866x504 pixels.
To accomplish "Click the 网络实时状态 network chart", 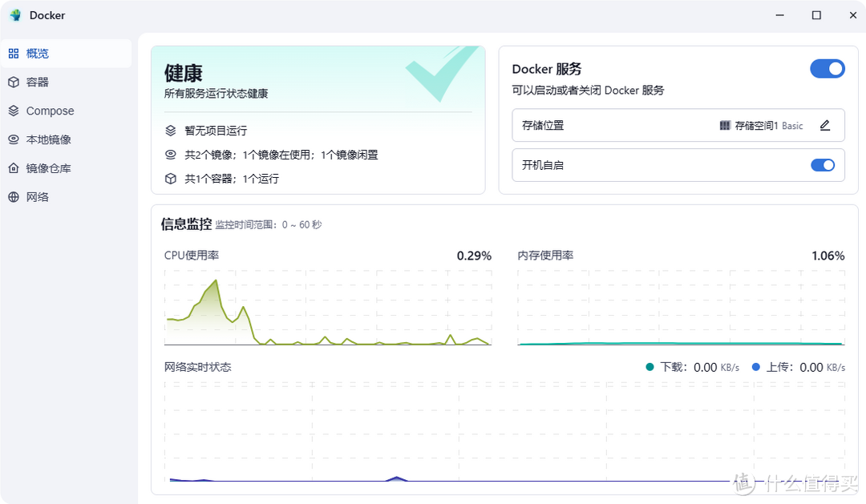I will pyautogui.click(x=504, y=432).
